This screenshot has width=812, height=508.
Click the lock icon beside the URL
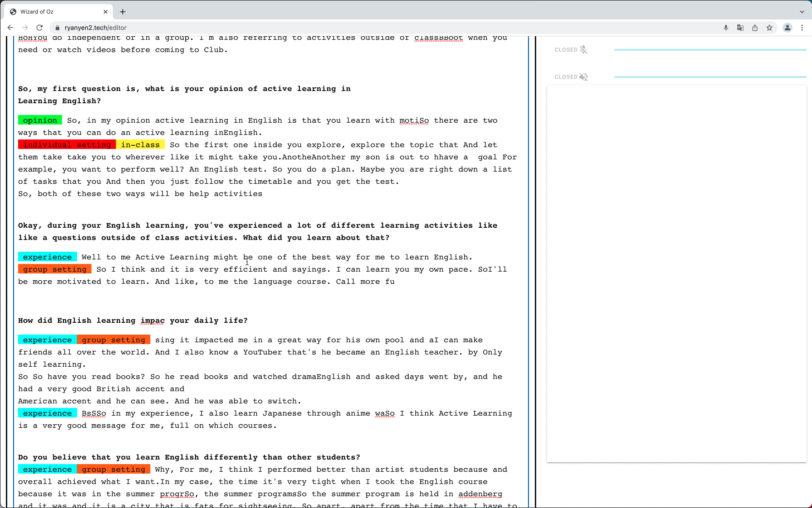(x=57, y=28)
